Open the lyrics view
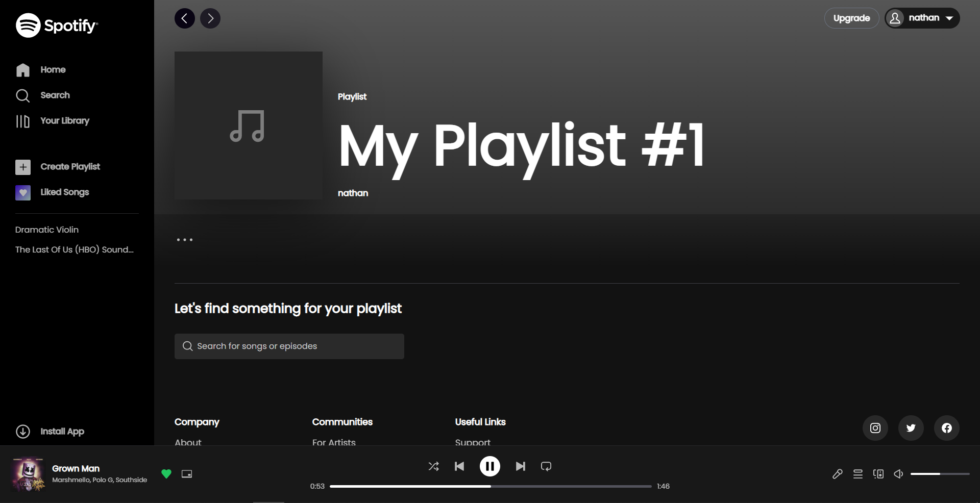The width and height of the screenshot is (980, 503). tap(837, 474)
